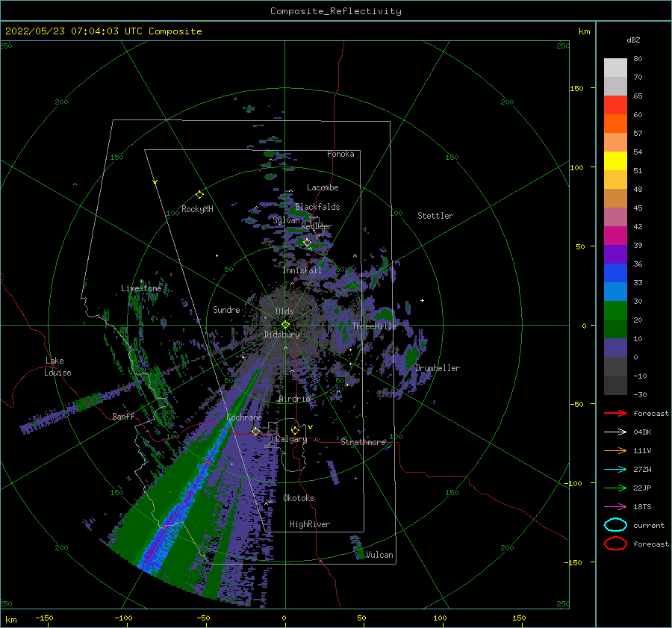Click the Composite_Reflectivity title
Viewport: 672px width, 628px height.
[x=336, y=11]
